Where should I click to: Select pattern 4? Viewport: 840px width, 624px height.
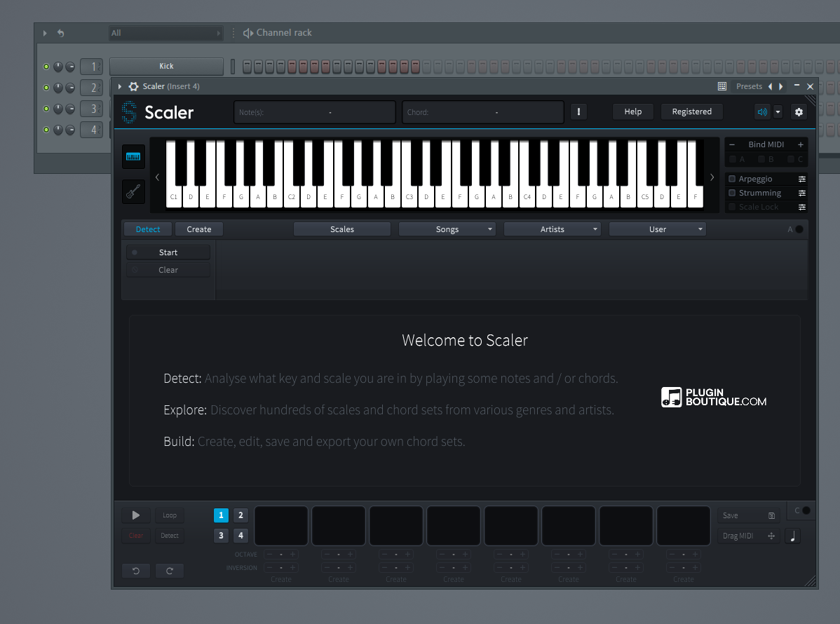click(241, 536)
